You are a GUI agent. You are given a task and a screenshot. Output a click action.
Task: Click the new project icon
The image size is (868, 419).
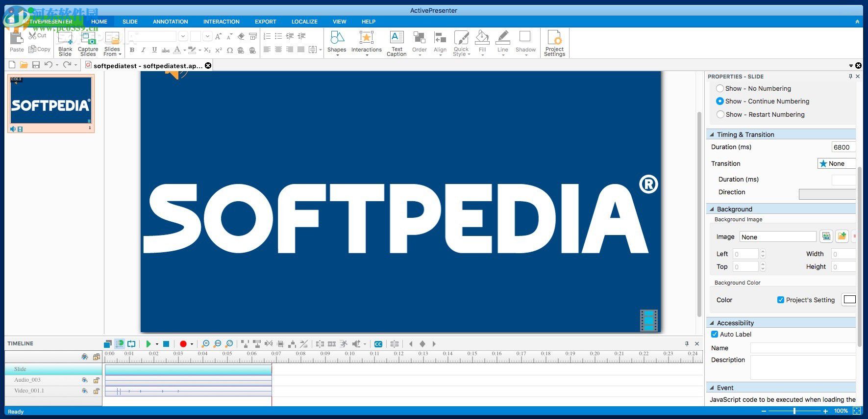[x=12, y=65]
